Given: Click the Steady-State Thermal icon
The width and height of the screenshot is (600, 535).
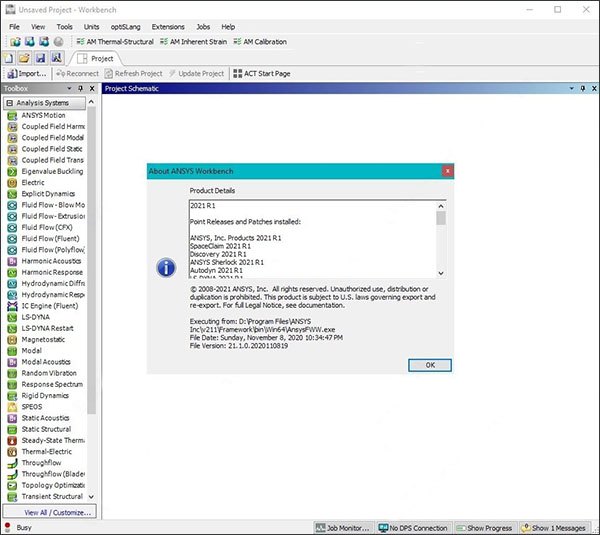Looking at the screenshot, I should pos(12,440).
